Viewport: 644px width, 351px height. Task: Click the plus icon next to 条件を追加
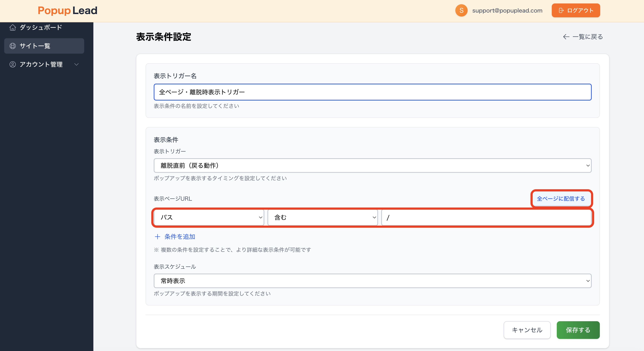point(158,237)
